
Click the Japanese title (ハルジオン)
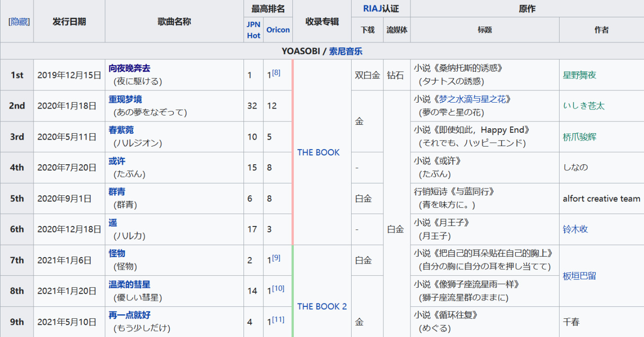[x=138, y=143]
